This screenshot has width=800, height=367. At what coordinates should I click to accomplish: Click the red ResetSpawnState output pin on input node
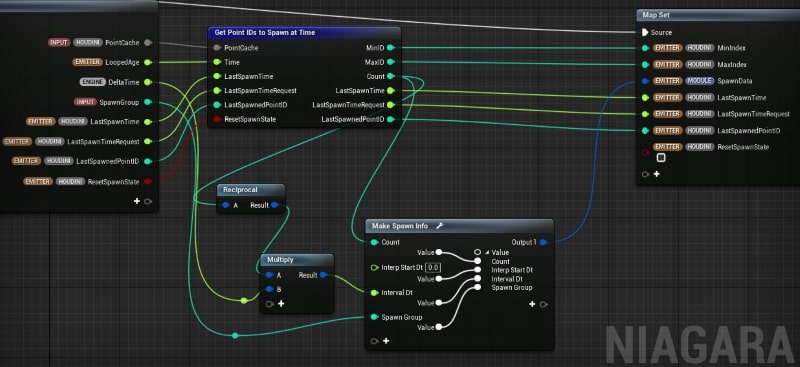[148, 181]
